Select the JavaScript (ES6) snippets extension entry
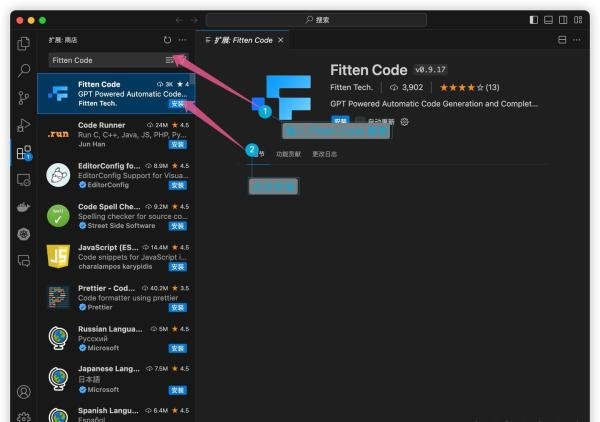This screenshot has height=422, width=600. pyautogui.click(x=116, y=257)
